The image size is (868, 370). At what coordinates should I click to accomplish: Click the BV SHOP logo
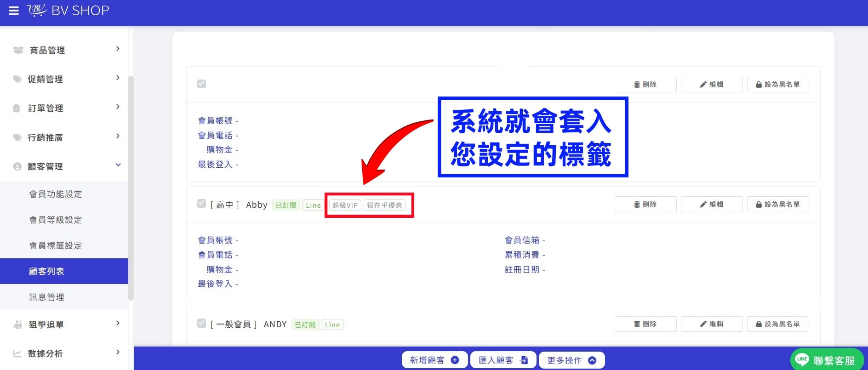click(68, 10)
